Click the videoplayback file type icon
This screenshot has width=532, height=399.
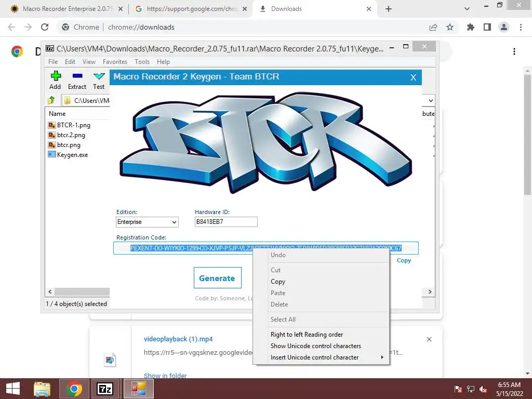(110, 360)
